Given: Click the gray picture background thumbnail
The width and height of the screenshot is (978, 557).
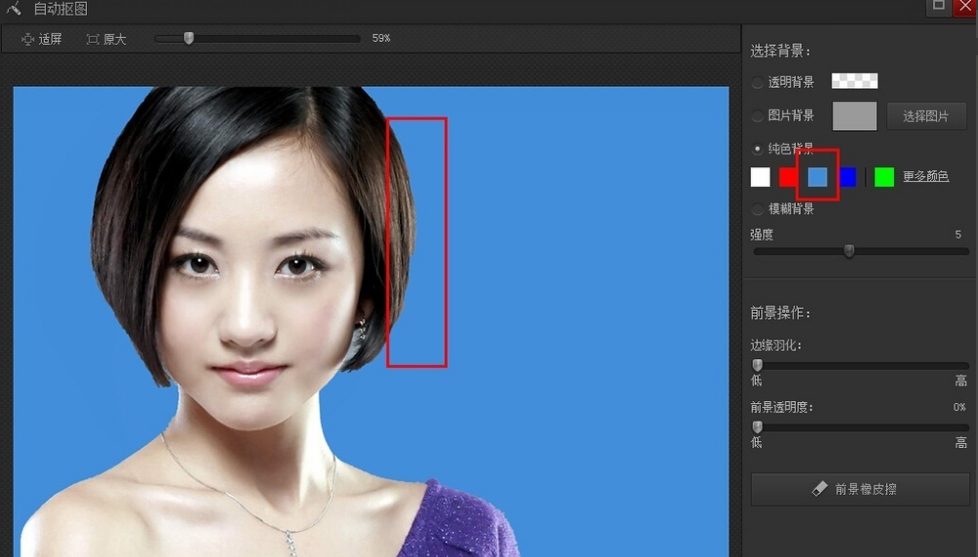Looking at the screenshot, I should click(854, 116).
